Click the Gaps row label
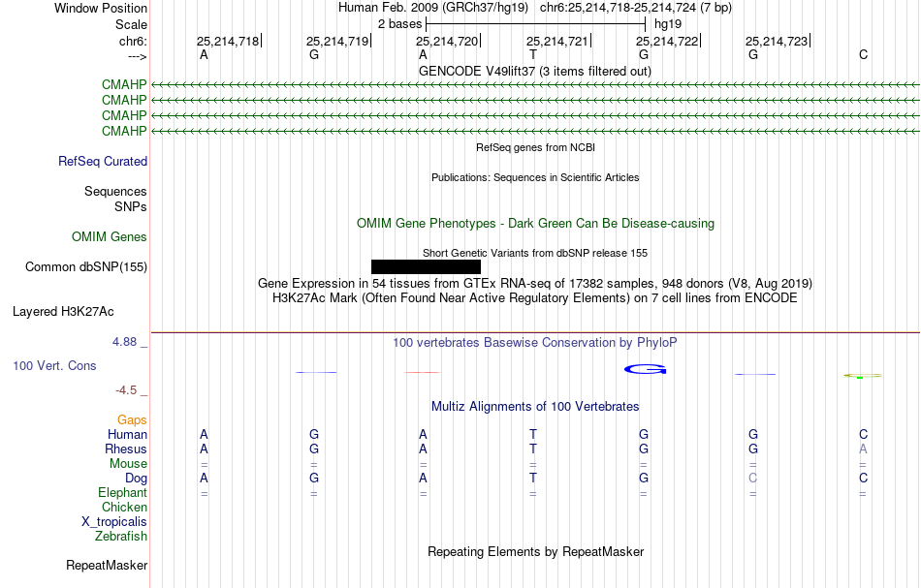The height and width of the screenshot is (588, 921). tap(132, 420)
